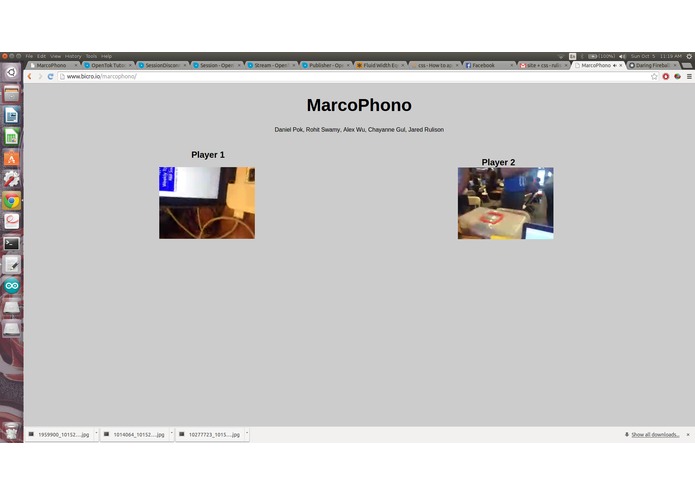This screenshot has height=494, width=695.
Task: Switch to the Fluid Width tab
Action: pyautogui.click(x=380, y=65)
